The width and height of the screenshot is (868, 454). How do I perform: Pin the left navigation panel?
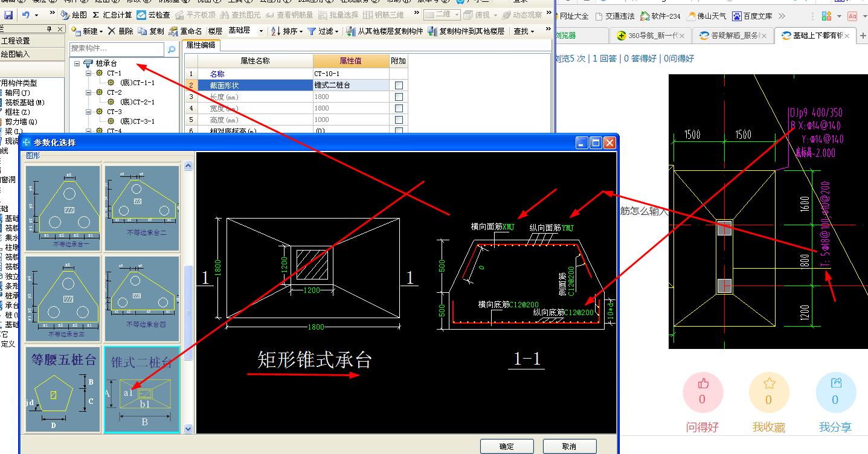(x=50, y=29)
